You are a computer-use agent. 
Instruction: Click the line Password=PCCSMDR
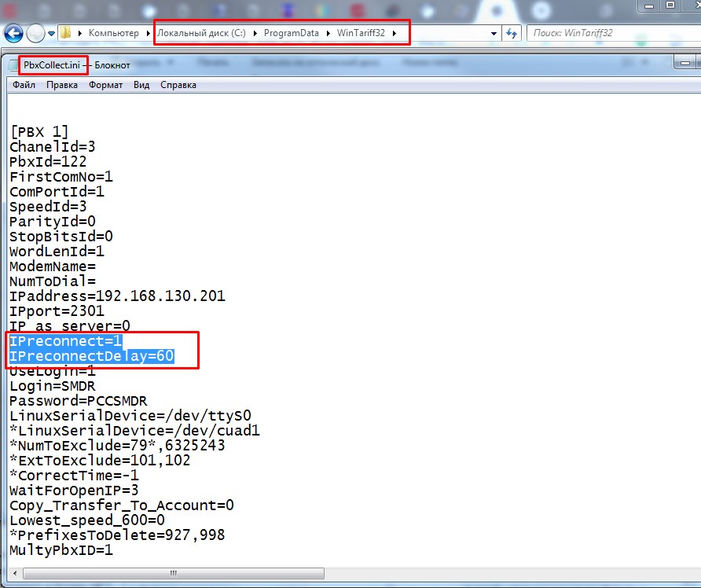click(x=79, y=401)
